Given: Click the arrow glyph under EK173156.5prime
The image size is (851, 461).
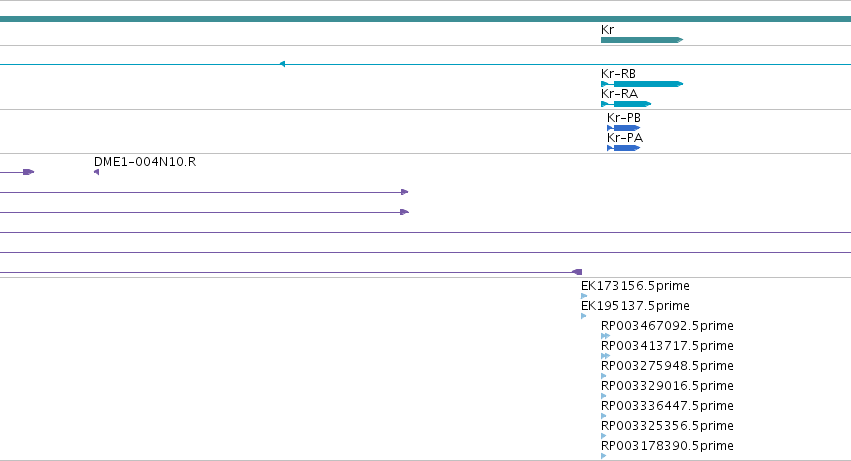Looking at the screenshot, I should [584, 296].
